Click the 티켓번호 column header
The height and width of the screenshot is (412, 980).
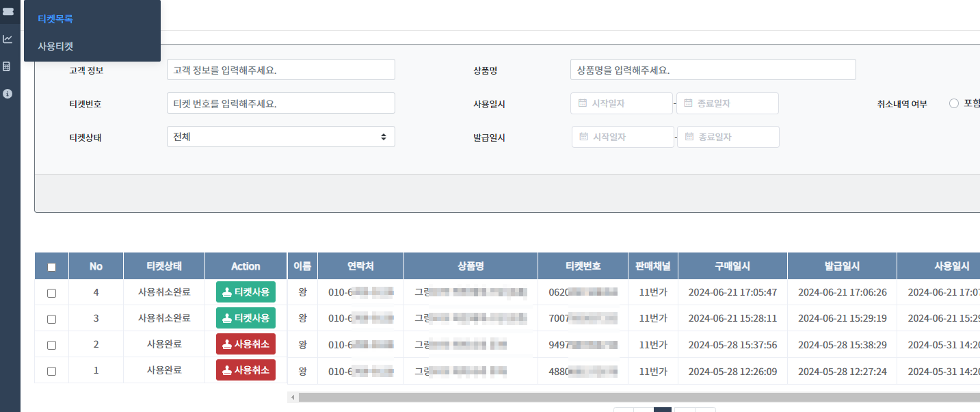click(x=583, y=266)
